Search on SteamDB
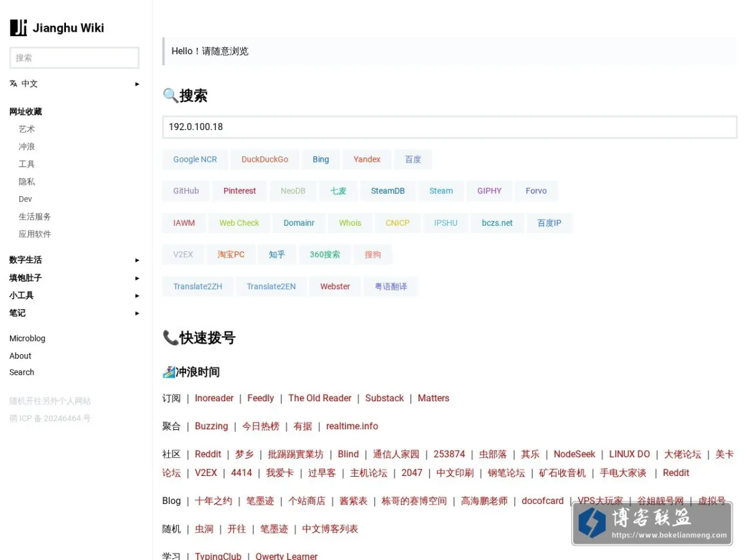Viewport: 747px width, 560px height. point(388,191)
